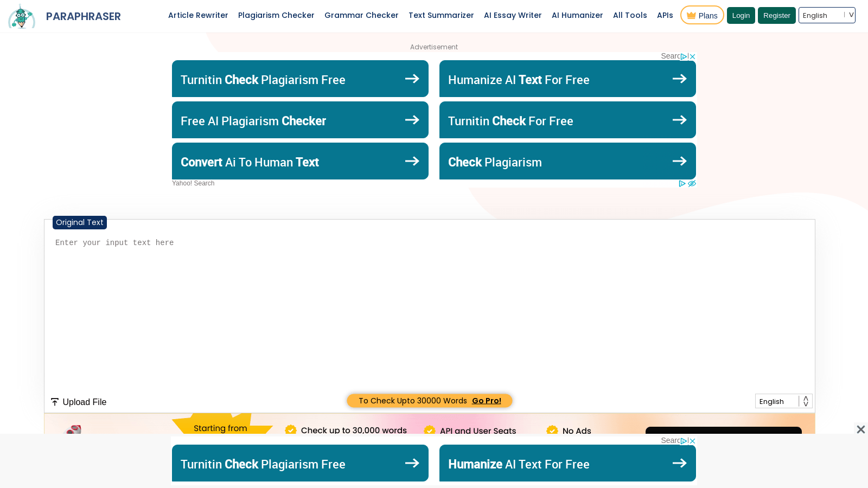The width and height of the screenshot is (868, 488).
Task: Open the AI Humanizer menu item
Action: tap(577, 15)
